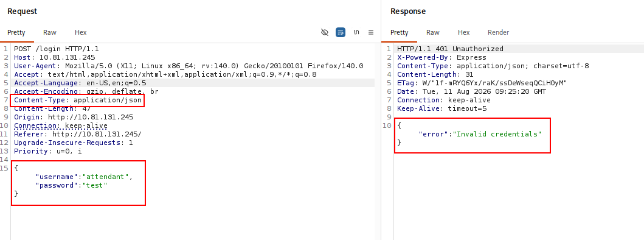Select the Response Pretty tab
644x240 pixels.
(x=399, y=32)
